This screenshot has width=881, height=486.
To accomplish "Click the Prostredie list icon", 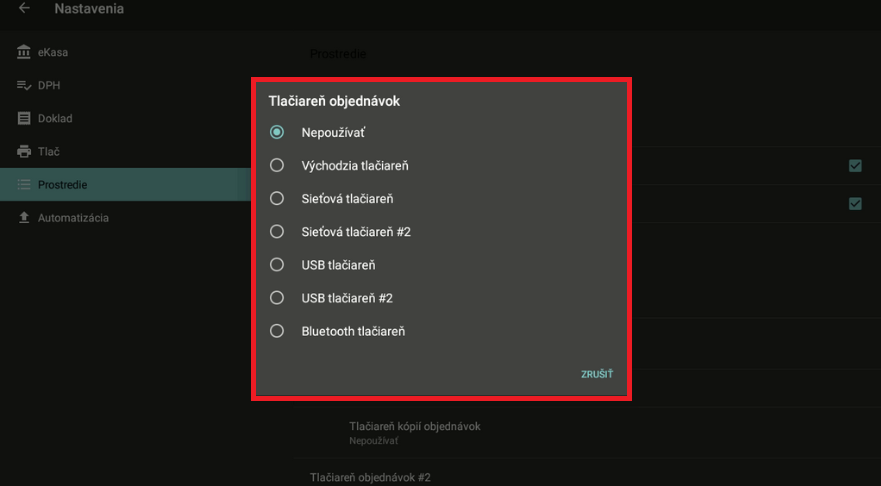I will tap(24, 185).
